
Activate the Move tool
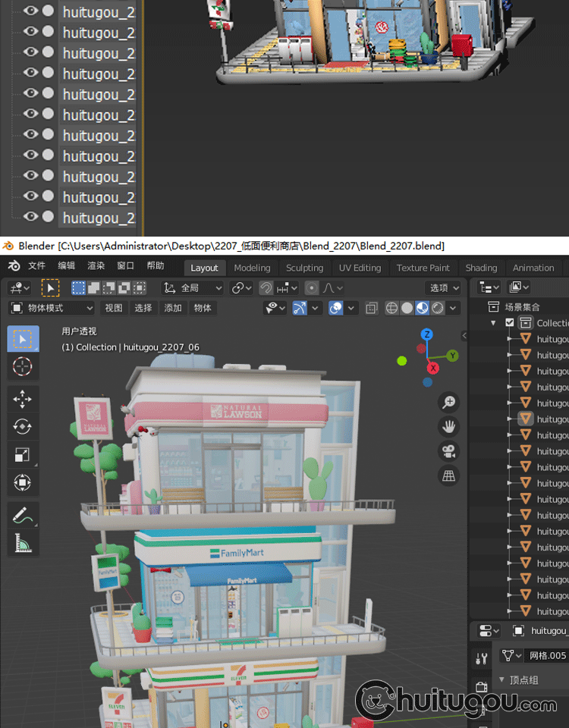23,399
